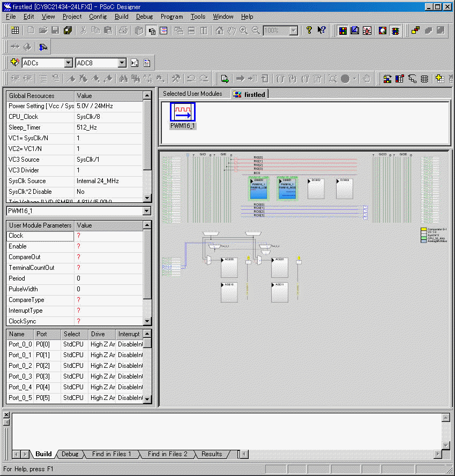Select the Port_0_3 pin row name
The image size is (455, 476).
(20, 376)
